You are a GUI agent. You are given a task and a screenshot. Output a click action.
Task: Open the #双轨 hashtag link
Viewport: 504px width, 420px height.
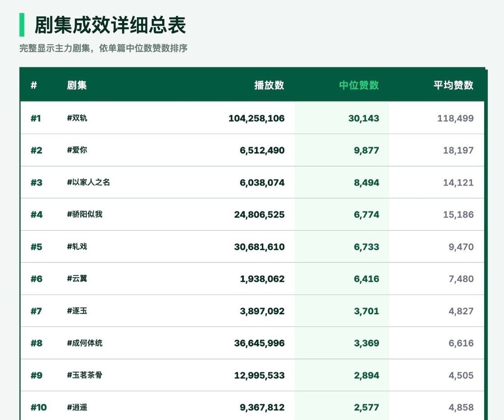(77, 118)
